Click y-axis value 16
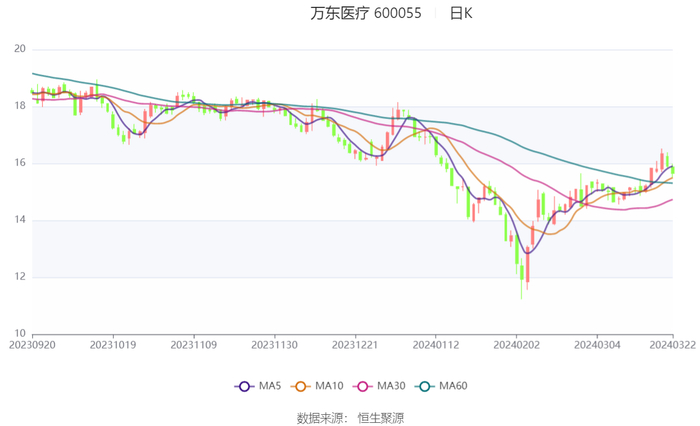This screenshot has height=426, width=700. click(20, 163)
